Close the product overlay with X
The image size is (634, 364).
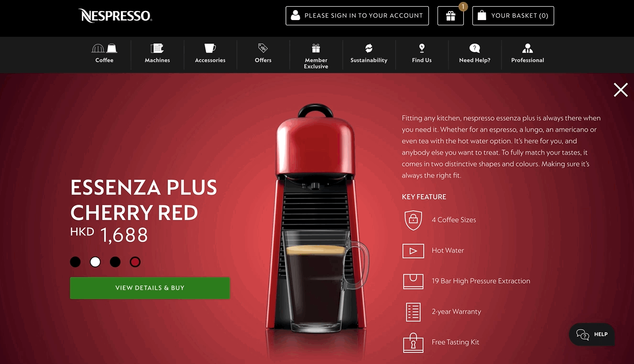[621, 90]
